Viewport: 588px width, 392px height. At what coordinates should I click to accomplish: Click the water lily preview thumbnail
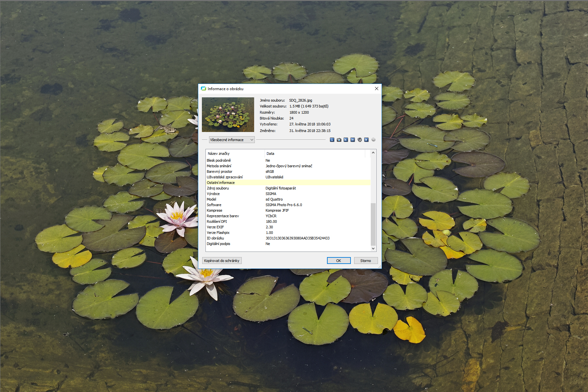tap(228, 114)
